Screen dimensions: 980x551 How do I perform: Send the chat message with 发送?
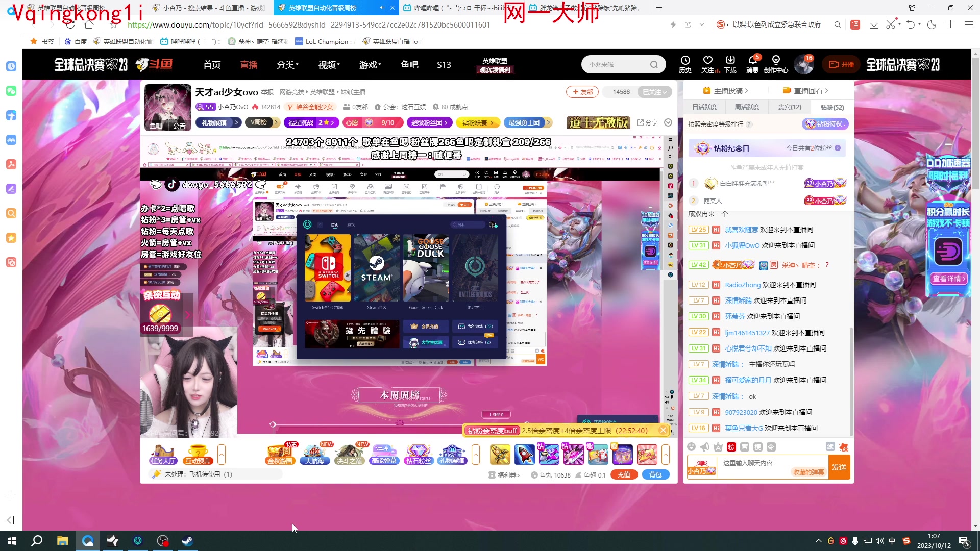click(839, 467)
